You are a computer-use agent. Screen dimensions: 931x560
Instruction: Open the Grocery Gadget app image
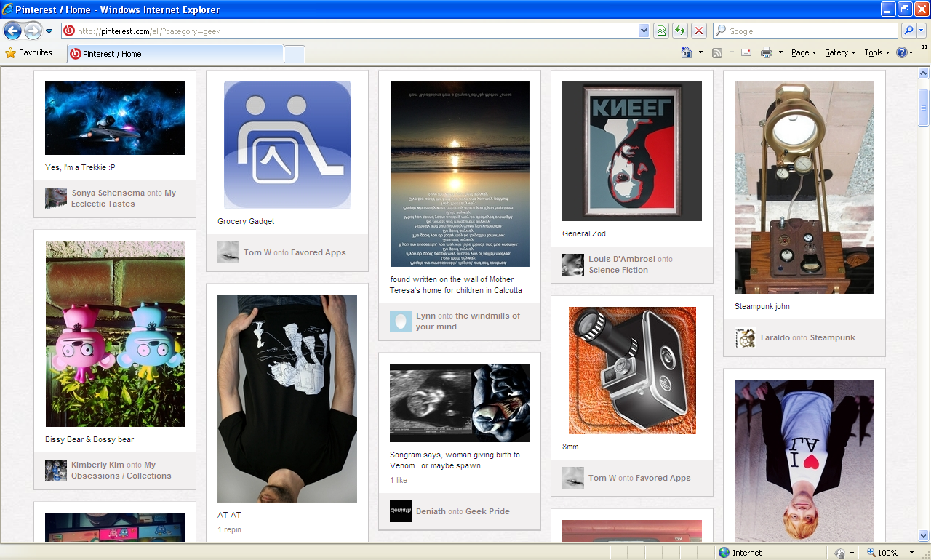coord(287,145)
